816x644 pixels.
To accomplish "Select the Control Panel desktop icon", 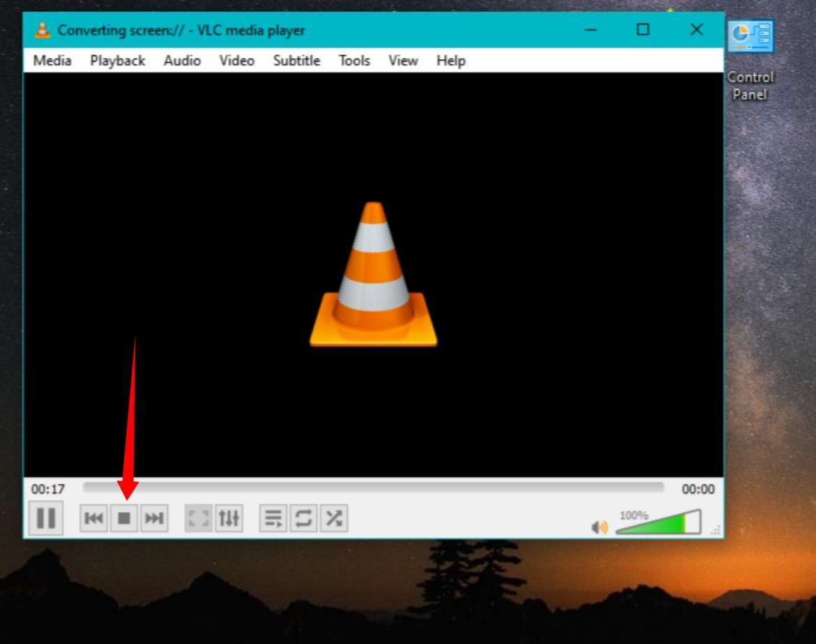I will pos(750,60).
